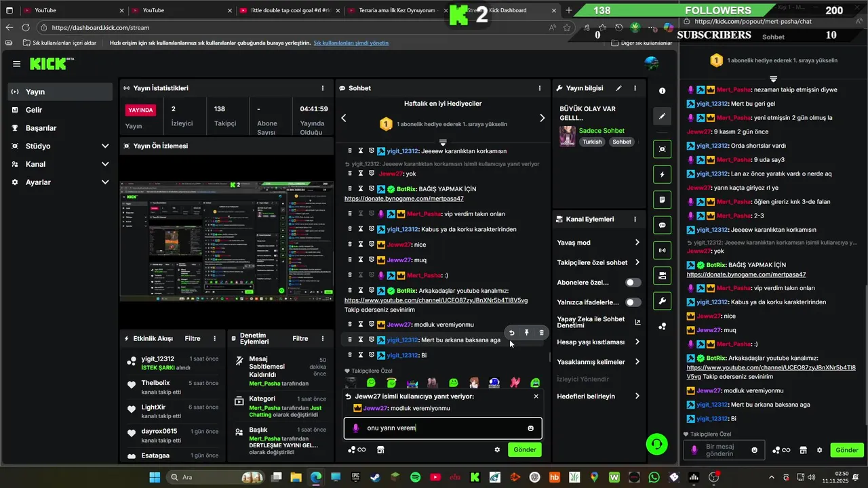Select the pencil edit icon in widget rail
Screen dimensions: 868x488
[663, 117]
